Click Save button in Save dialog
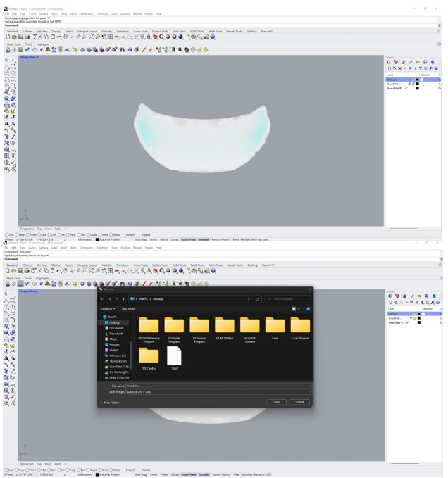Image resolution: width=448 pixels, height=478 pixels. pyautogui.click(x=276, y=402)
